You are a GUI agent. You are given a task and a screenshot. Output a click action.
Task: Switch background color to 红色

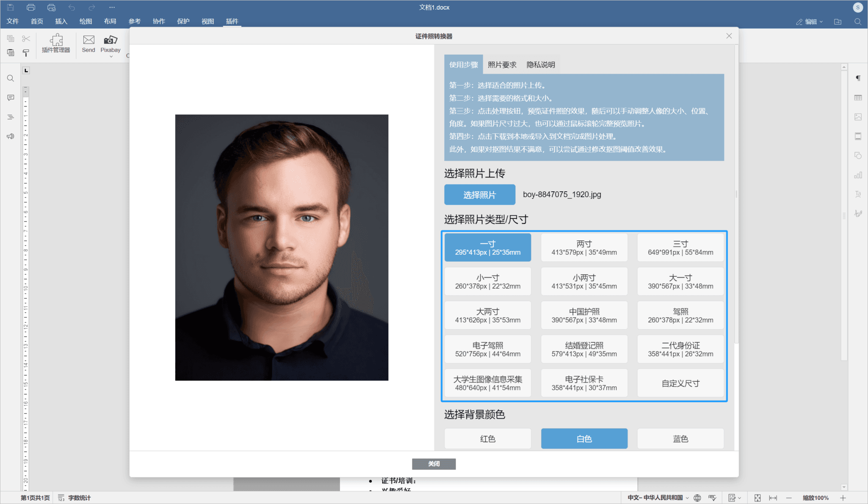coord(487,438)
